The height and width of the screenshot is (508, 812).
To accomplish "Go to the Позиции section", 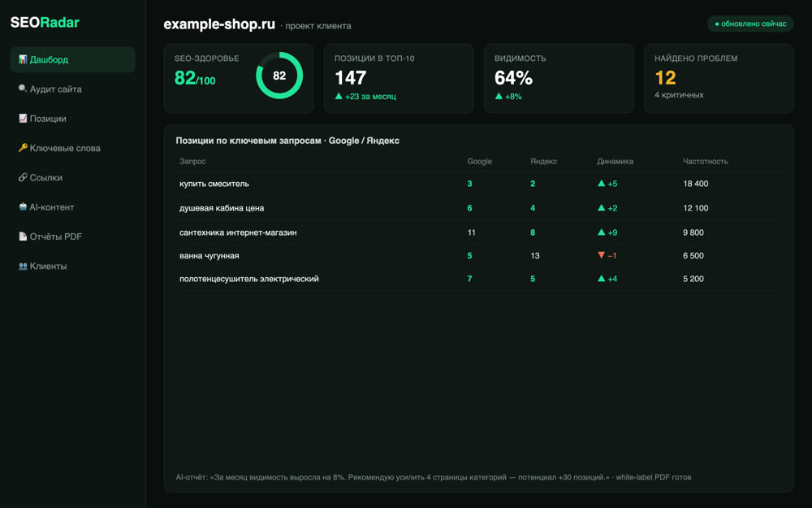I will [x=72, y=119].
